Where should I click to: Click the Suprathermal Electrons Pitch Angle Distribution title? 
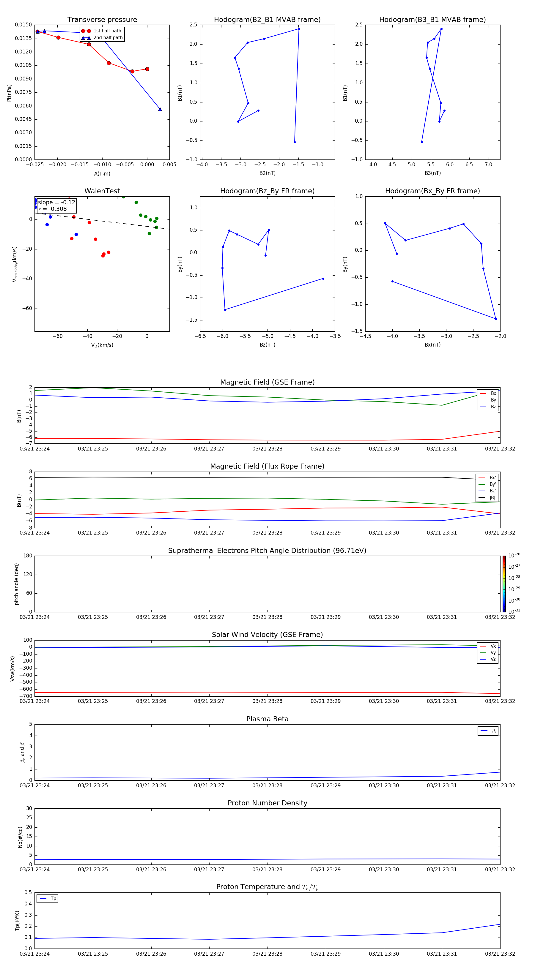tap(267, 551)
